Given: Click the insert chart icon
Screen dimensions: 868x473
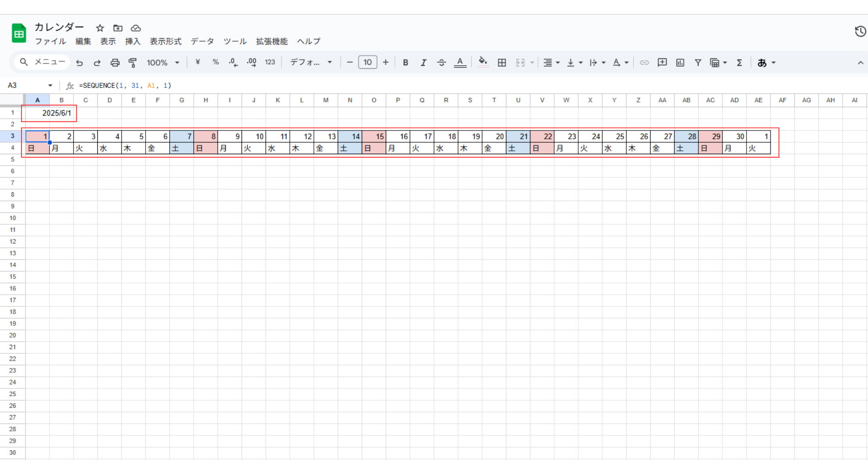Looking at the screenshot, I should click(x=680, y=63).
